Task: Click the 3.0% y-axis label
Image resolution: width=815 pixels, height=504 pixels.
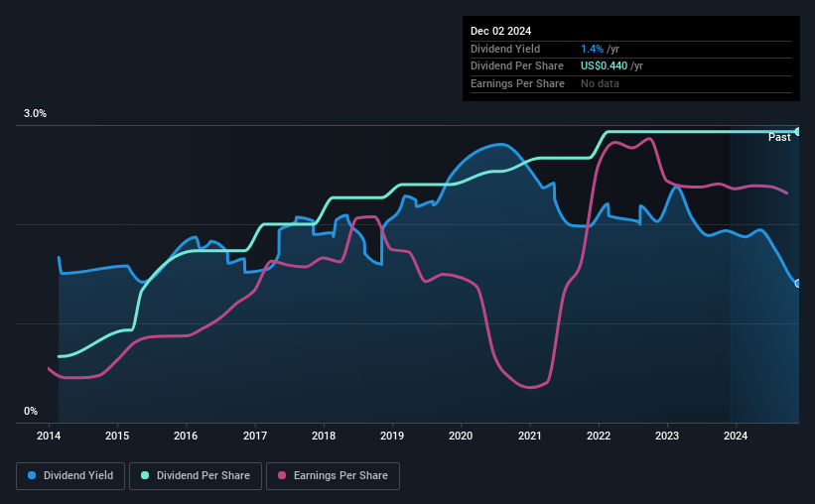Action: click(35, 113)
